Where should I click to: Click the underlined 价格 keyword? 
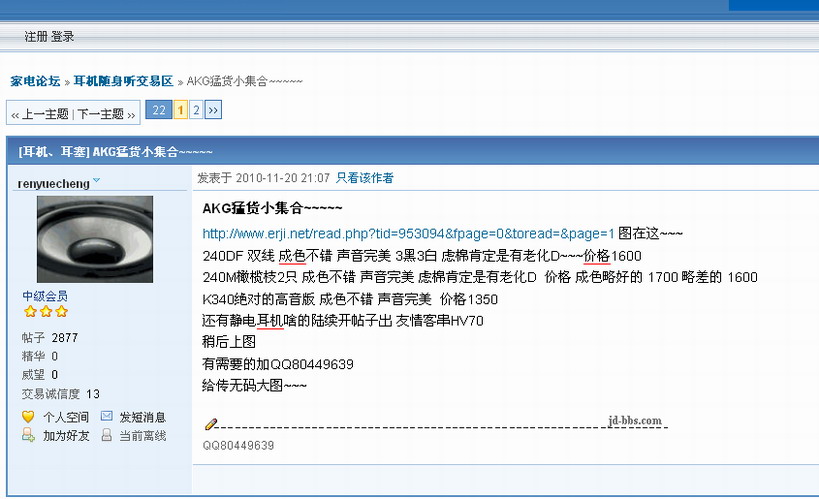(596, 256)
